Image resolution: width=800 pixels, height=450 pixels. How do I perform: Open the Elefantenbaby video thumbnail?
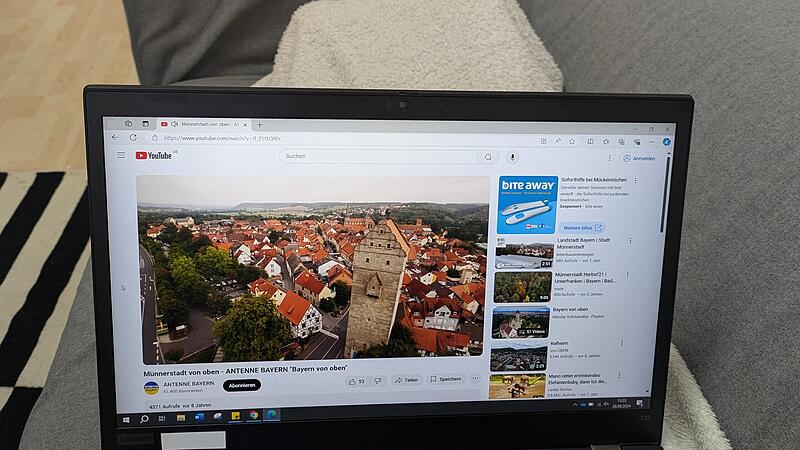(517, 386)
